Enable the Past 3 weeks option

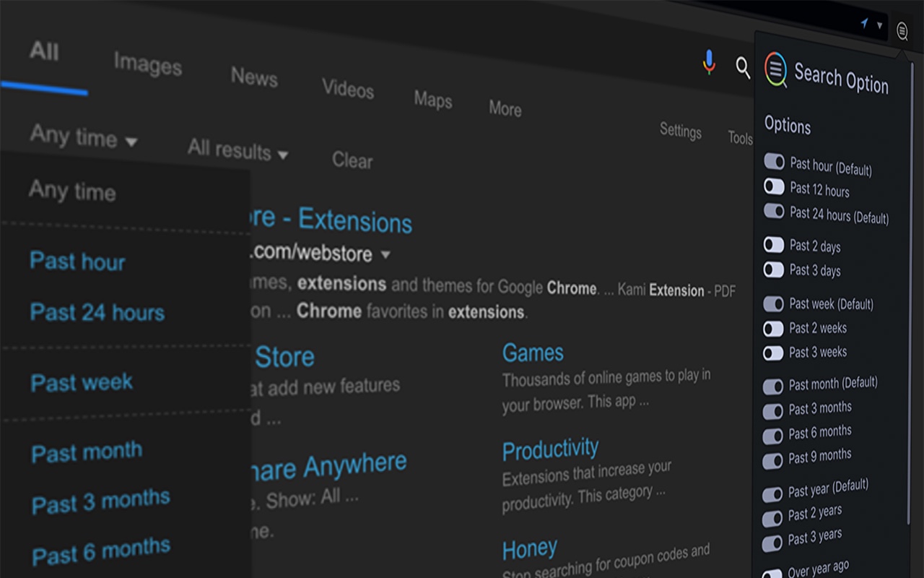click(x=773, y=353)
